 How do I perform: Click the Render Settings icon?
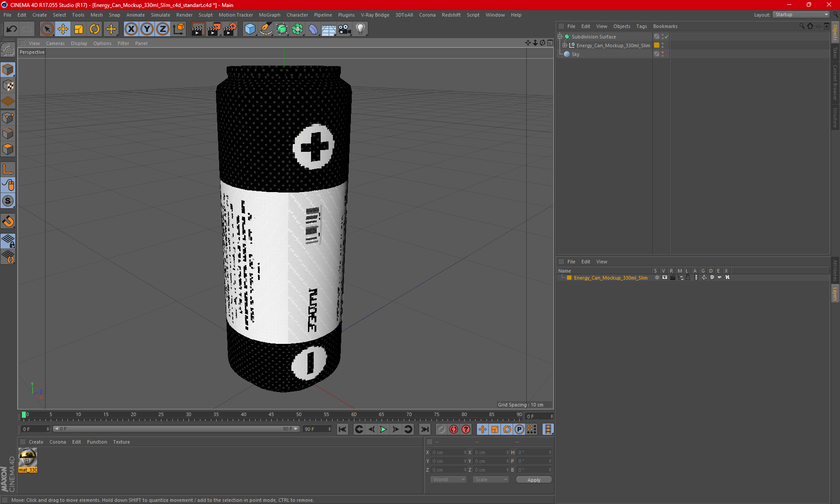pyautogui.click(x=229, y=28)
